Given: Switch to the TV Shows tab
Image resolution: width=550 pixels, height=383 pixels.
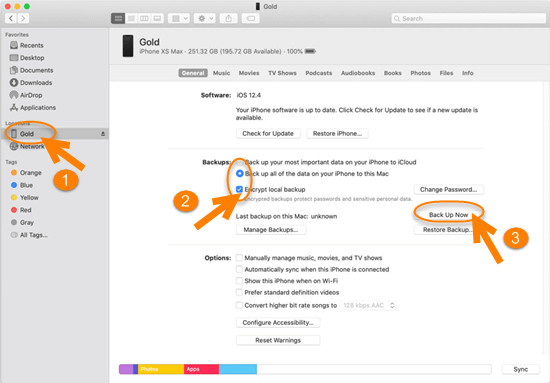Looking at the screenshot, I should pyautogui.click(x=282, y=73).
